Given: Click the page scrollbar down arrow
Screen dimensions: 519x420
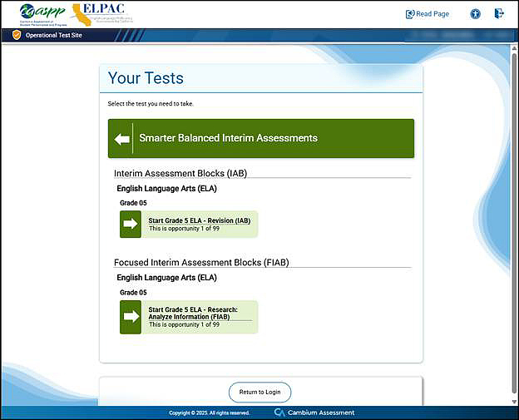Looking at the screenshot, I should [x=514, y=402].
